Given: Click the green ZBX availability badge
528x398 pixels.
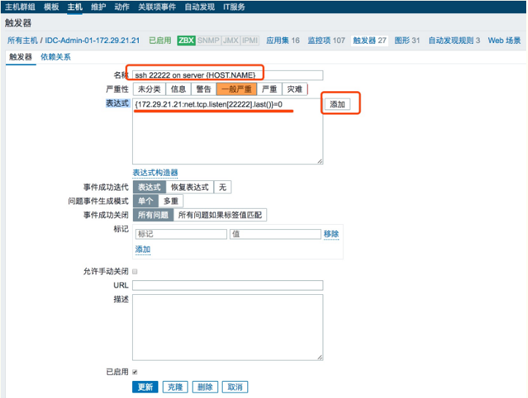Looking at the screenshot, I should [186, 41].
